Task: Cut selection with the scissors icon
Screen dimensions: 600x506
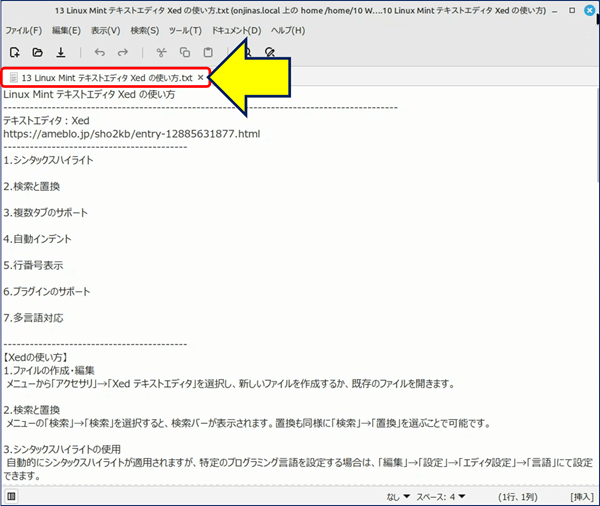Action: click(x=161, y=52)
